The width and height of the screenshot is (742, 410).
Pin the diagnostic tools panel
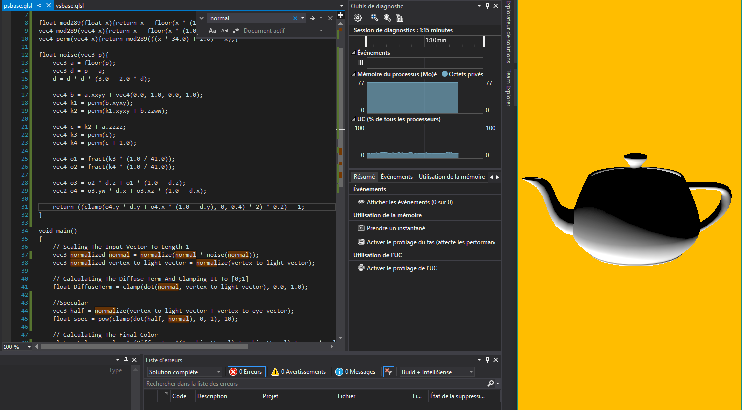pos(487,6)
